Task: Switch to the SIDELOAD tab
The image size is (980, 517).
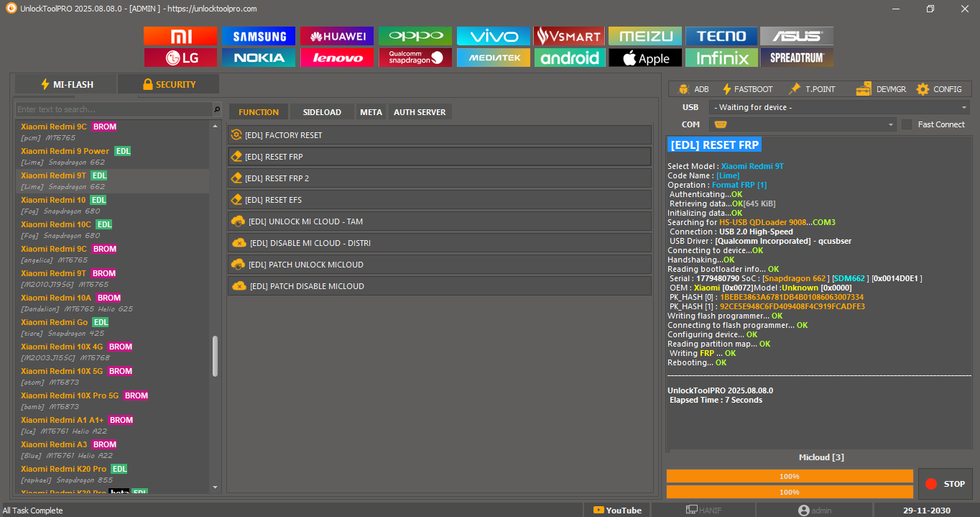Action: (321, 111)
